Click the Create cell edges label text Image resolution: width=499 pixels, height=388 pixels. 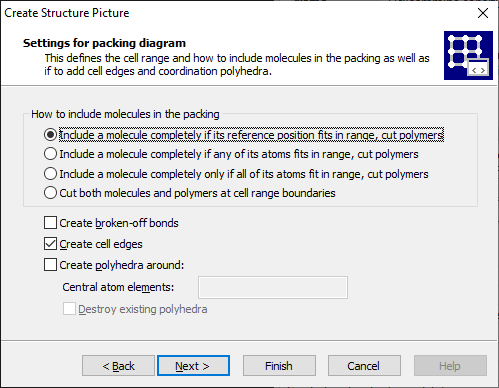pyautogui.click(x=101, y=244)
